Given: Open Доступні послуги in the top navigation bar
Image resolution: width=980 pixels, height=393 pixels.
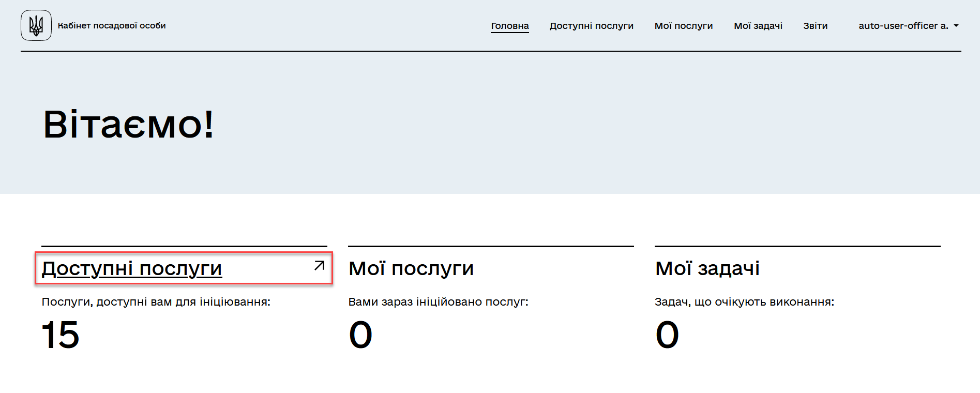Looking at the screenshot, I should (591, 26).
